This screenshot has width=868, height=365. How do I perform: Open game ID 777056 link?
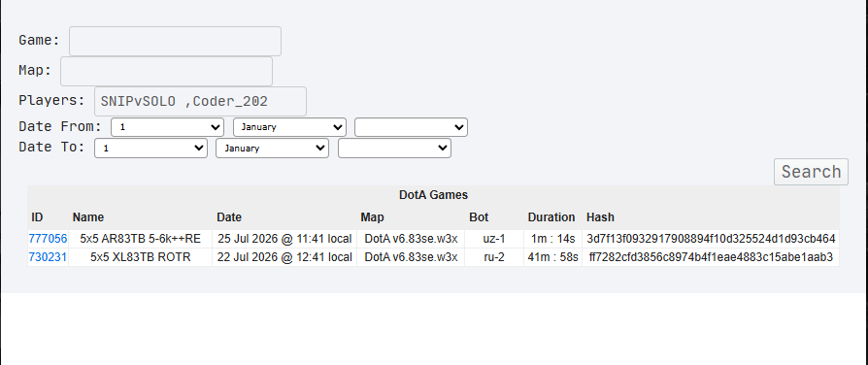pos(48,239)
